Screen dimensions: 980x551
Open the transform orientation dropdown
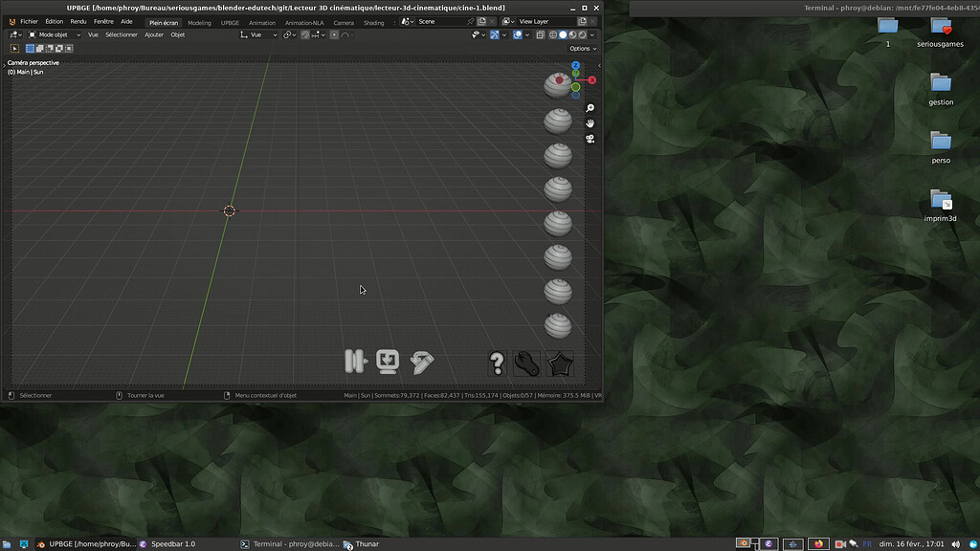coord(255,34)
